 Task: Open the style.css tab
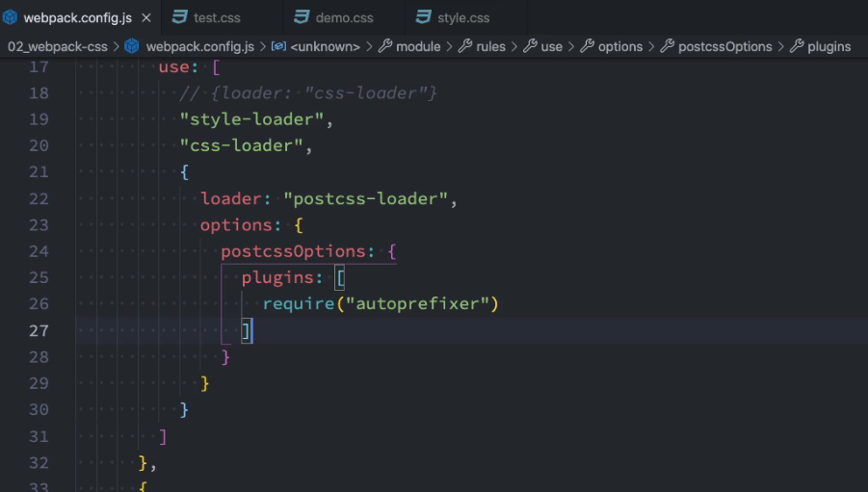pyautogui.click(x=463, y=17)
